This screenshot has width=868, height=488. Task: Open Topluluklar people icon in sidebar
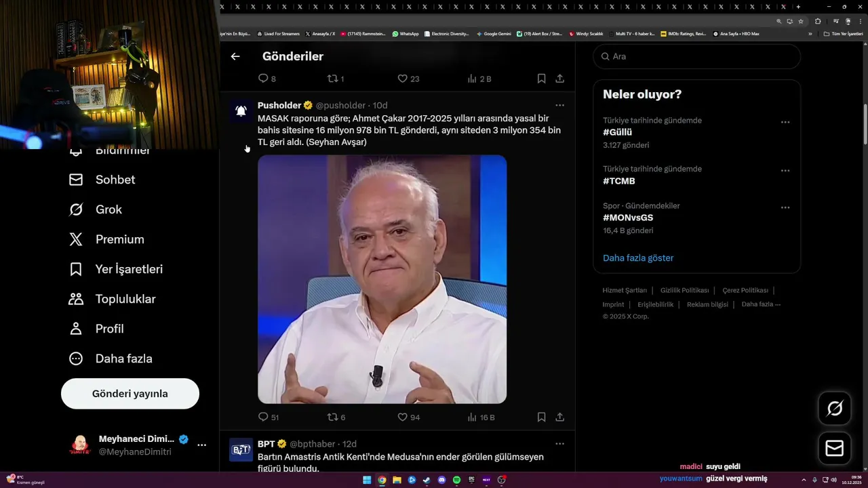coord(76,299)
